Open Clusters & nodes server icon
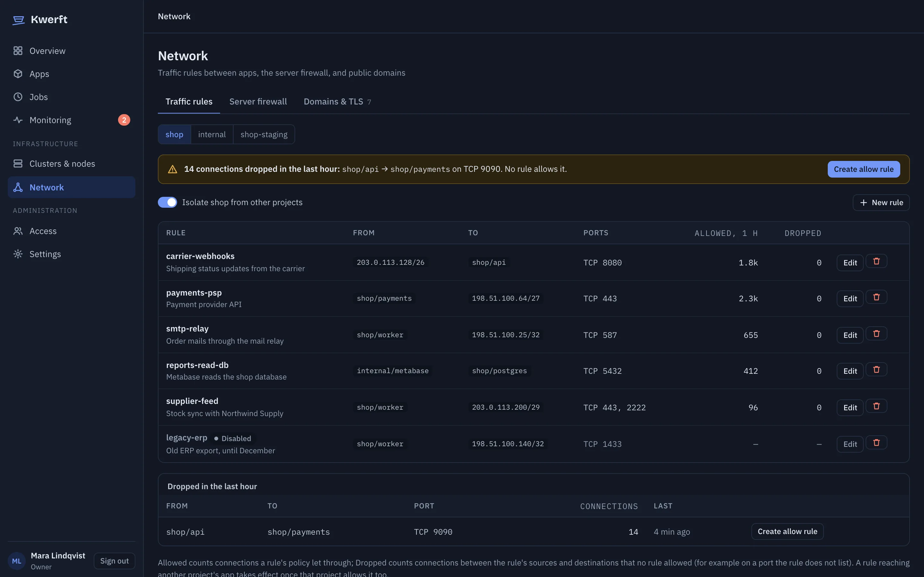The image size is (924, 577). [x=18, y=164]
